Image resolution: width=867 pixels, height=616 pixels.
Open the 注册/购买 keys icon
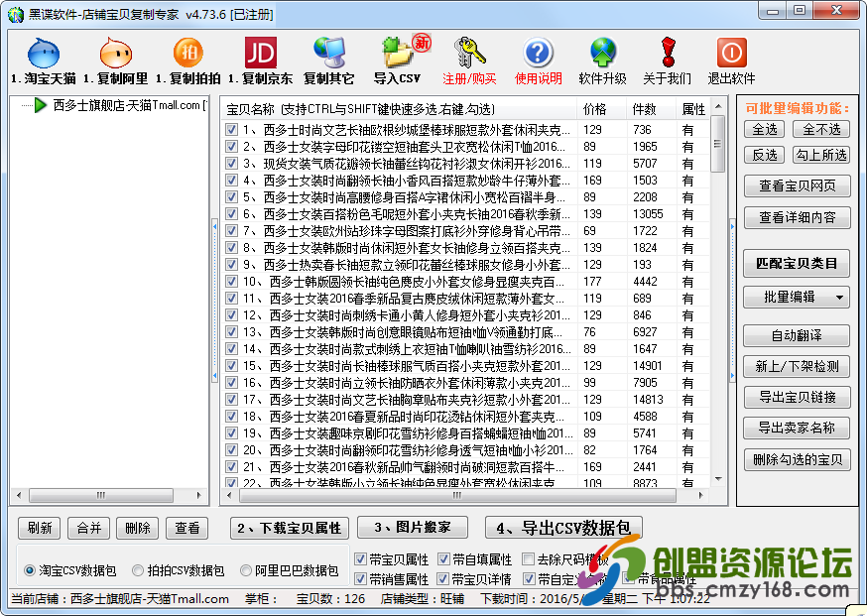[x=469, y=54]
